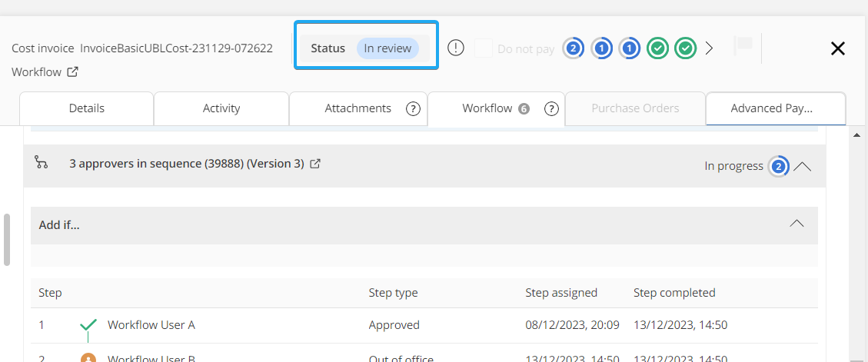Collapse the 3 approvers in sequence section
868x362 pixels.
[802, 166]
